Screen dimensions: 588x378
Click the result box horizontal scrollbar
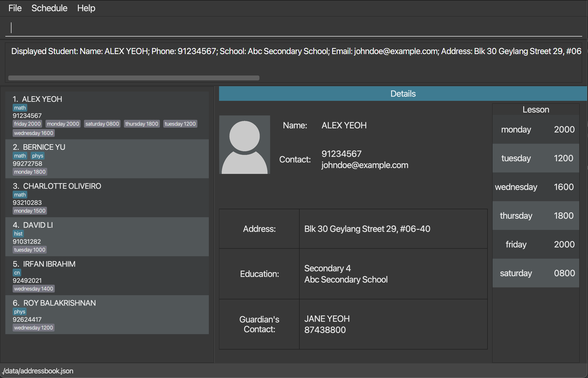coord(134,78)
